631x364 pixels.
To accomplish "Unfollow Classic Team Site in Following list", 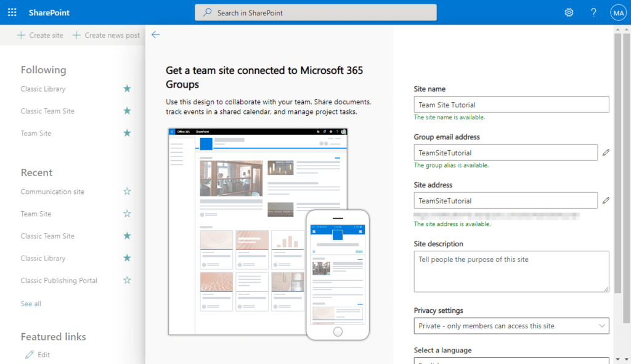I will (x=127, y=111).
